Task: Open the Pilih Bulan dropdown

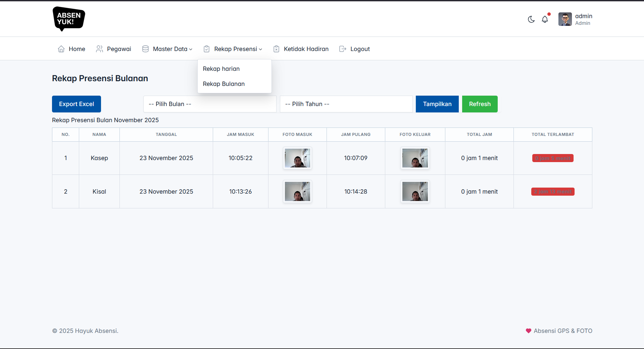Action: click(210, 104)
